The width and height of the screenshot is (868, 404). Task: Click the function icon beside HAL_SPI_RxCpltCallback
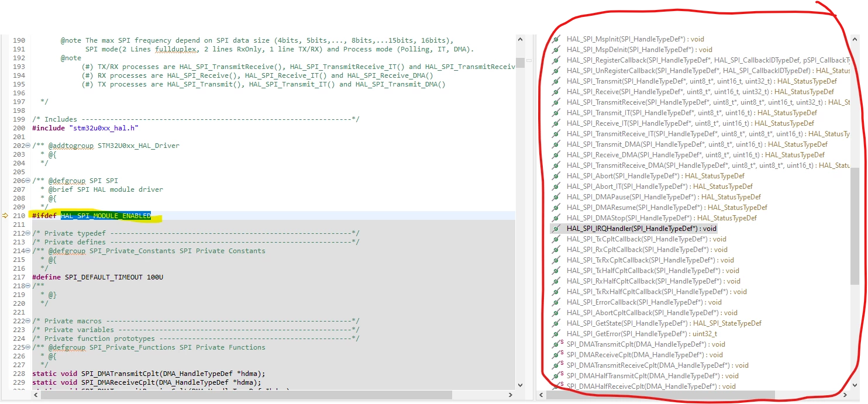pos(556,250)
